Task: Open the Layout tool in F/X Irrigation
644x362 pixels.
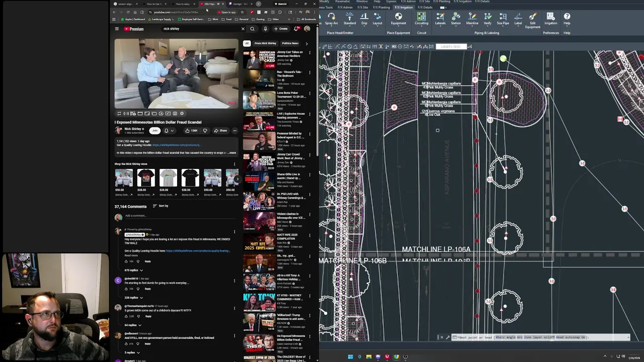Action: pos(377,19)
